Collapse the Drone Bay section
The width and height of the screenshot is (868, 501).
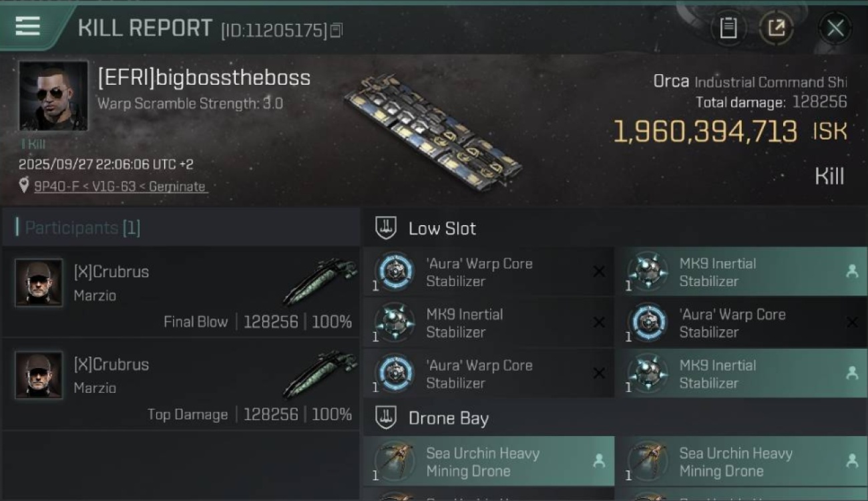386,419
